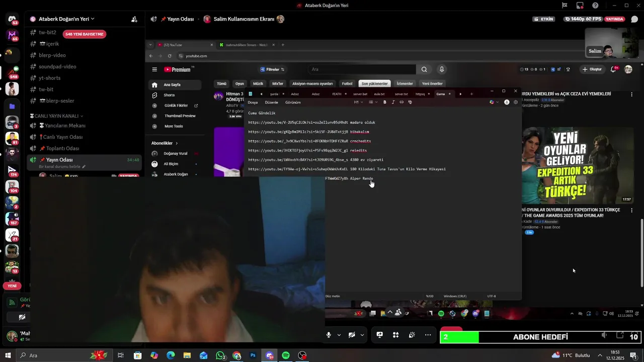Click the YouTube Oluştur create button
Viewport: 644px width, 362px height.
[592, 69]
